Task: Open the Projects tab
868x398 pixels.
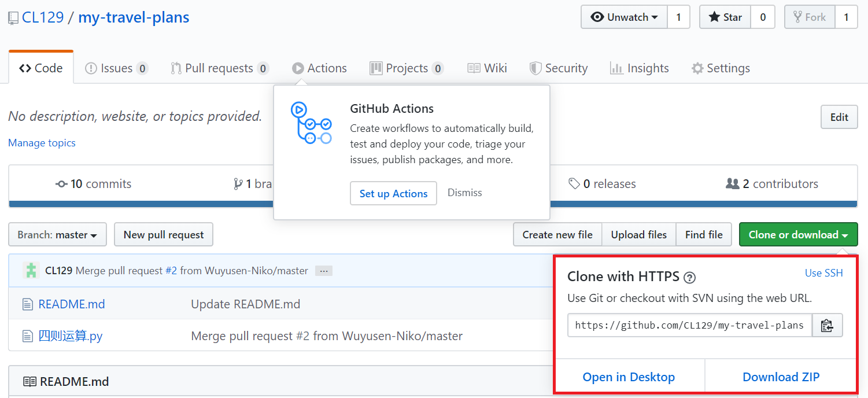Action: pyautogui.click(x=407, y=68)
